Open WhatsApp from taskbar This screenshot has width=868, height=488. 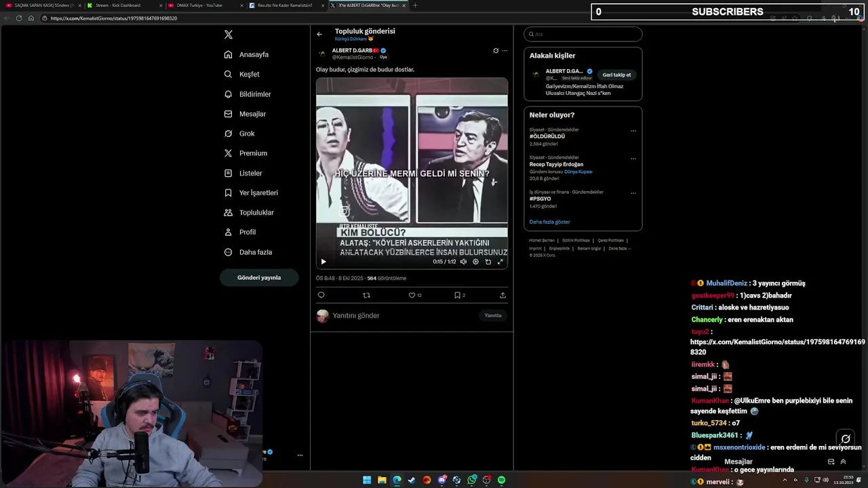pos(471,480)
